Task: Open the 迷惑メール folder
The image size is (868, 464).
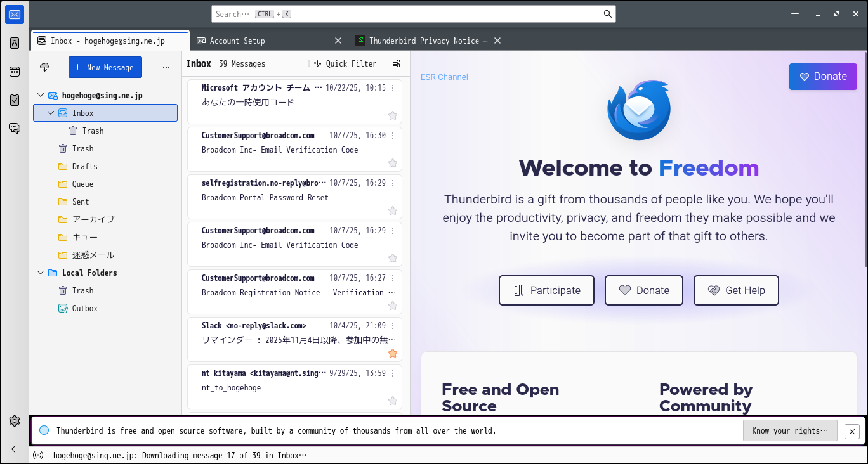Action: [x=105, y=255]
